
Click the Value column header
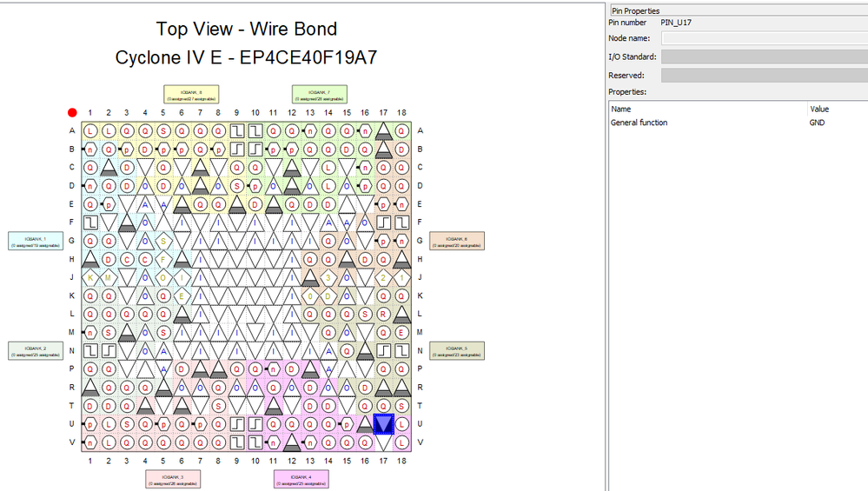(819, 109)
